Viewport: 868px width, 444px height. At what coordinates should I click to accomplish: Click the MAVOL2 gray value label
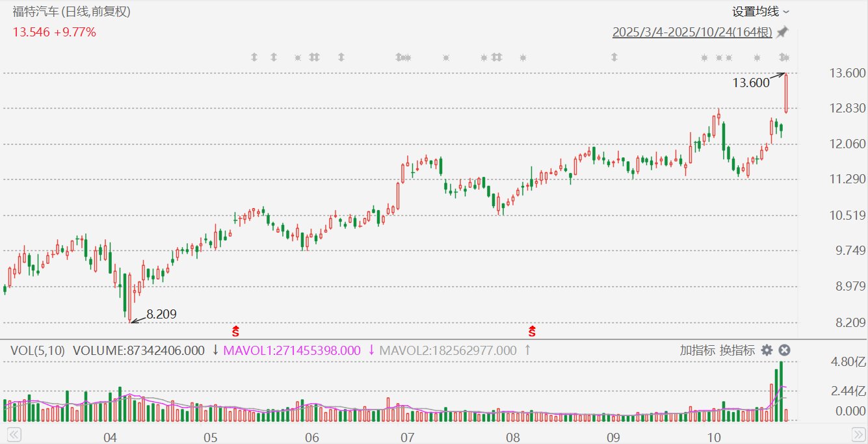tap(447, 350)
